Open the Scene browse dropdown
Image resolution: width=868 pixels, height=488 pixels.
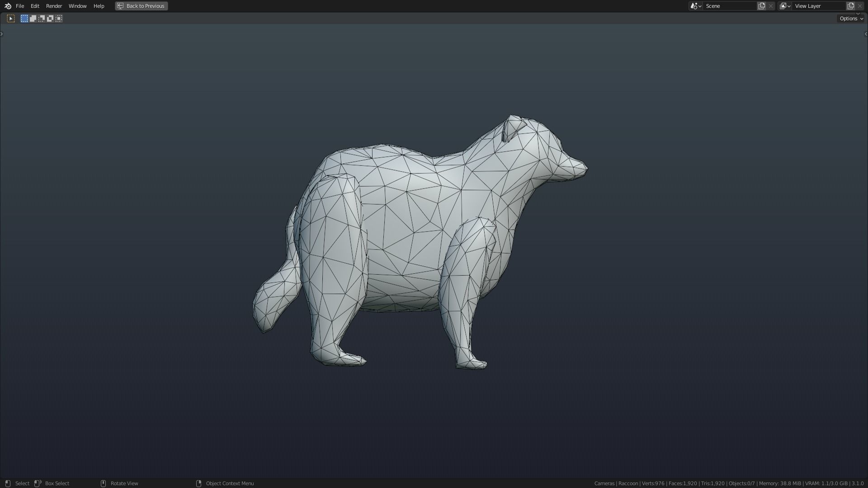point(696,6)
